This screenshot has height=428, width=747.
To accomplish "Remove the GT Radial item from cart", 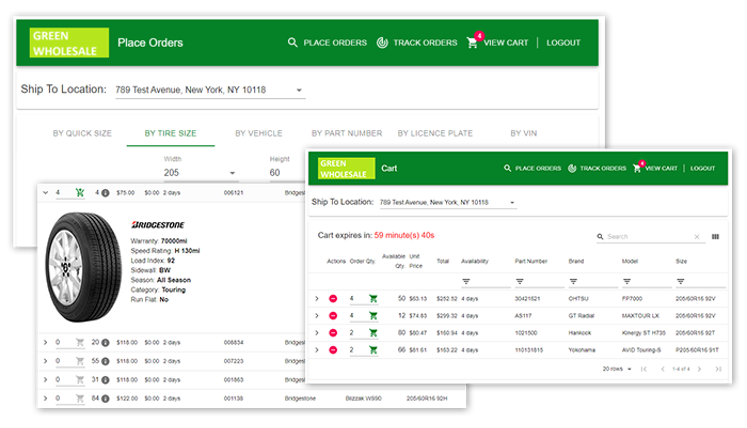I will [333, 316].
